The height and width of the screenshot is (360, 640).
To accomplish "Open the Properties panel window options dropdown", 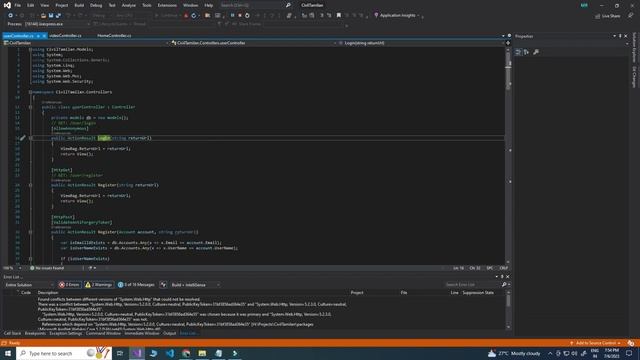I will (x=614, y=36).
